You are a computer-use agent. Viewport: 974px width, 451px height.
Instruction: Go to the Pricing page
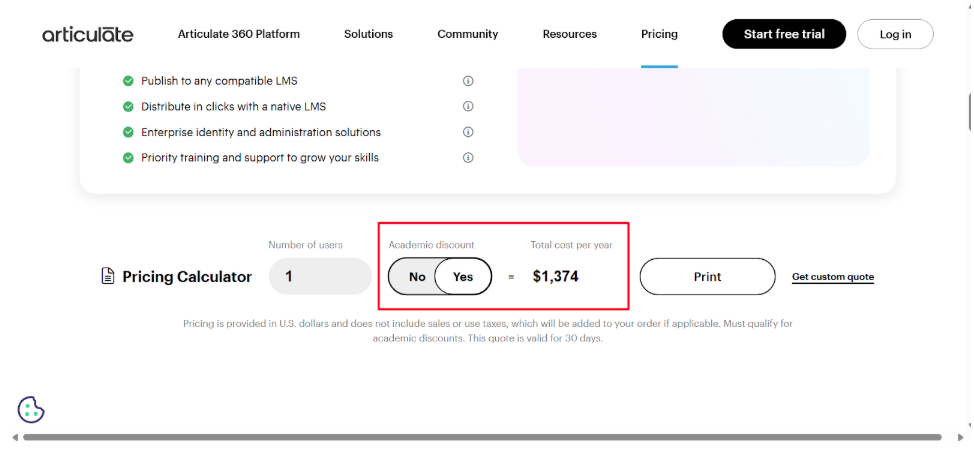pyautogui.click(x=659, y=34)
